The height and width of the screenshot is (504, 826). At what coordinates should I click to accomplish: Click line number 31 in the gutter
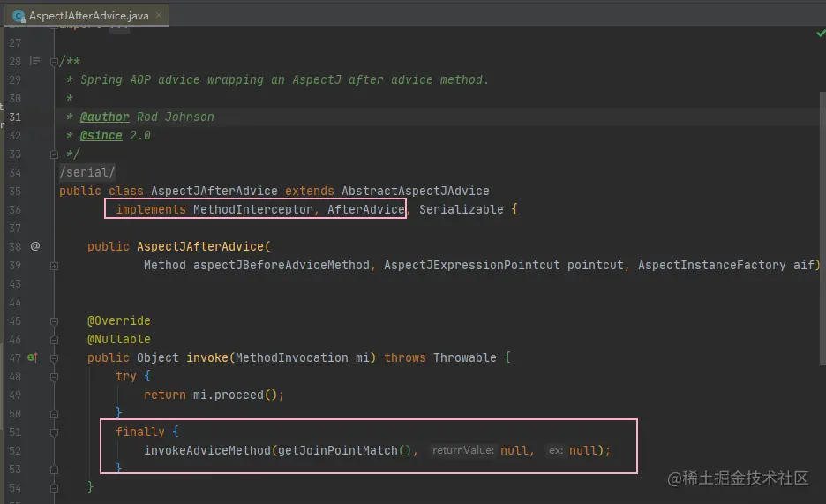point(15,117)
